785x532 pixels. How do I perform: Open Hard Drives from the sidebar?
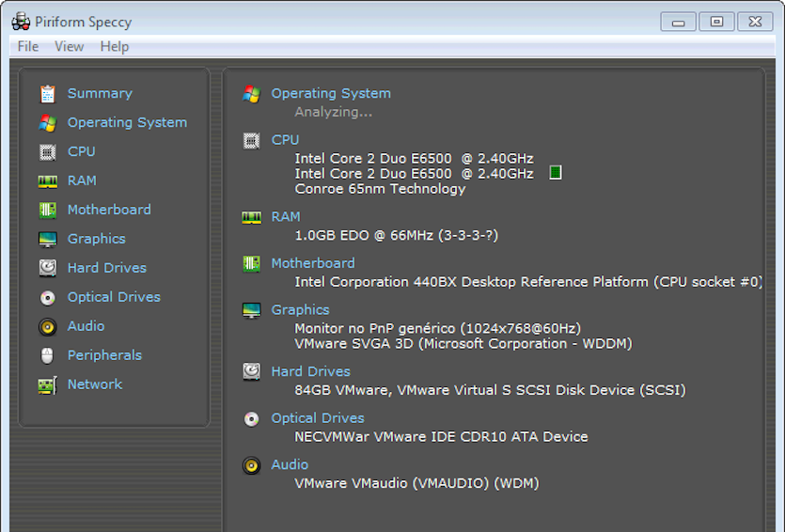[107, 268]
